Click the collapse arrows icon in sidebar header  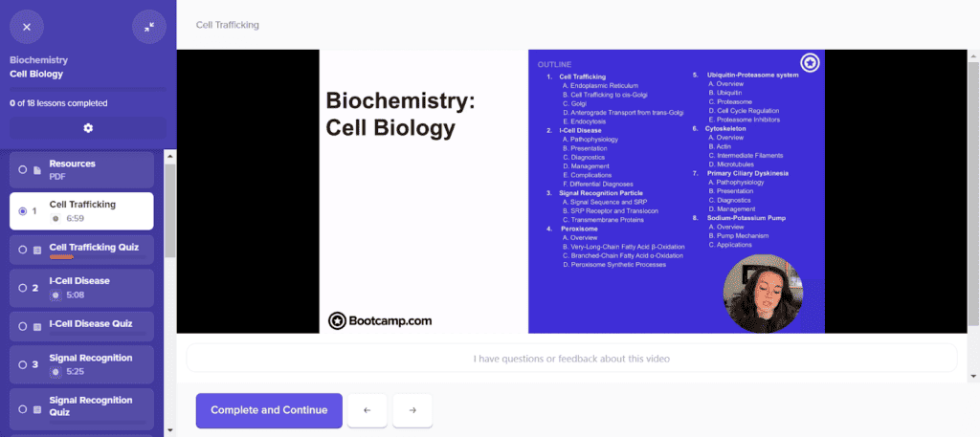coord(148,27)
